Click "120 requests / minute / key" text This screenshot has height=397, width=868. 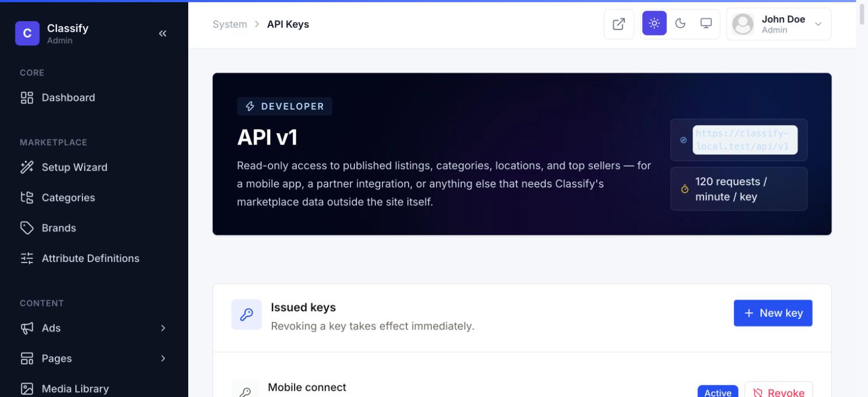point(731,189)
